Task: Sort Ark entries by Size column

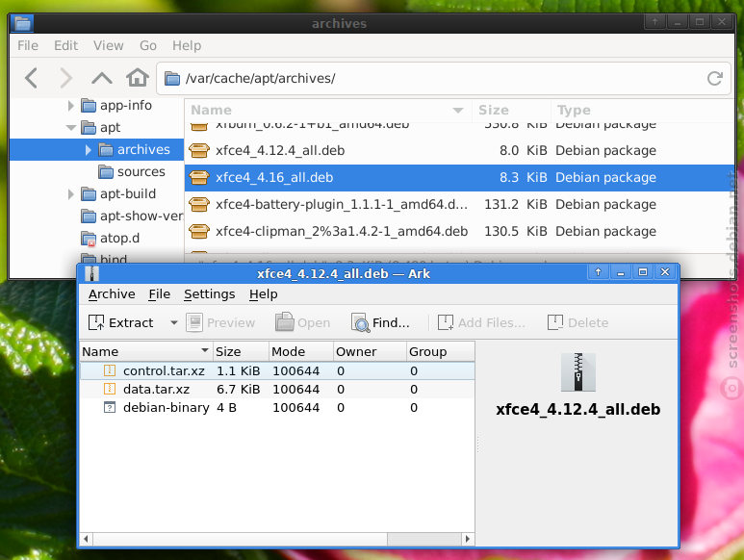Action: click(x=241, y=352)
